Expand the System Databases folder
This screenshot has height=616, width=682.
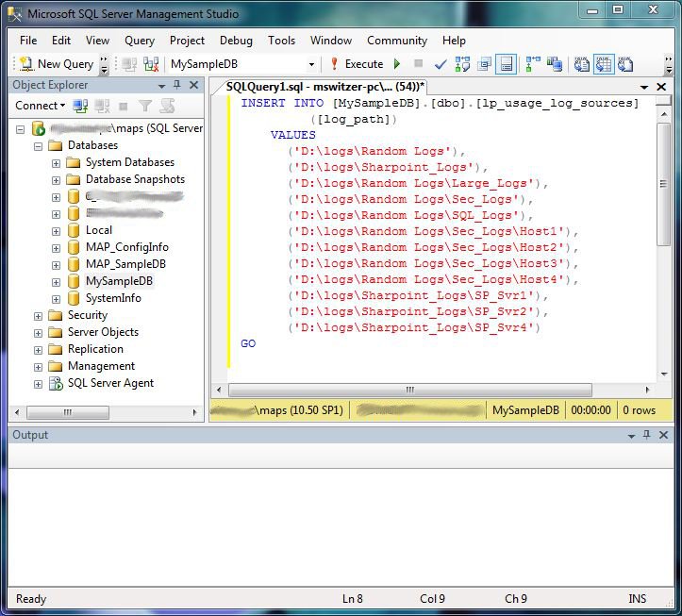point(56,163)
